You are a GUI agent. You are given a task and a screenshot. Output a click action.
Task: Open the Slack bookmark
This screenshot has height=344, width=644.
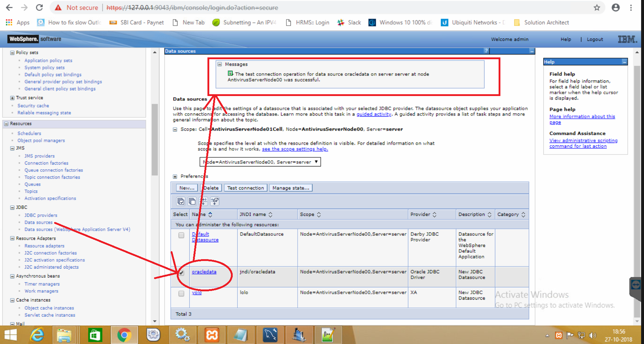(x=349, y=22)
